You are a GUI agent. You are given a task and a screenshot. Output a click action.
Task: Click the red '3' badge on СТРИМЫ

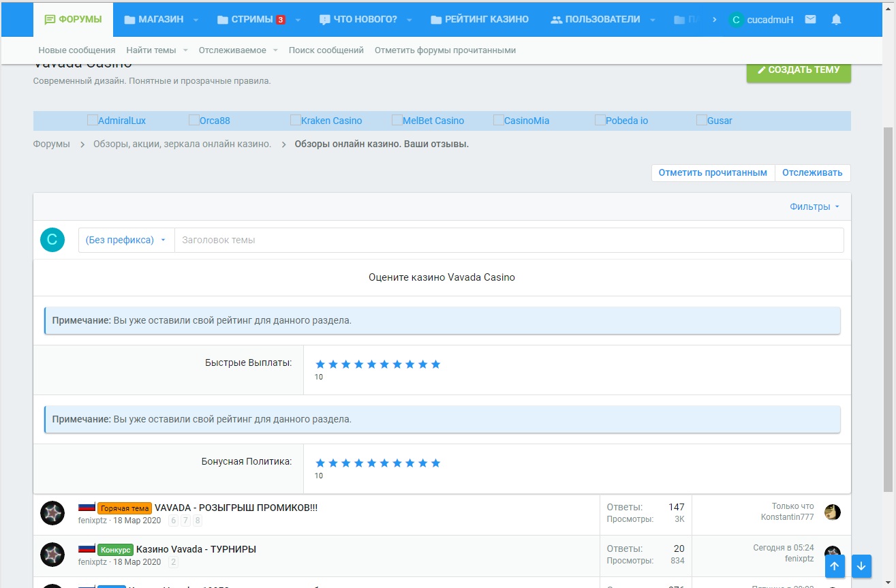pos(281,20)
